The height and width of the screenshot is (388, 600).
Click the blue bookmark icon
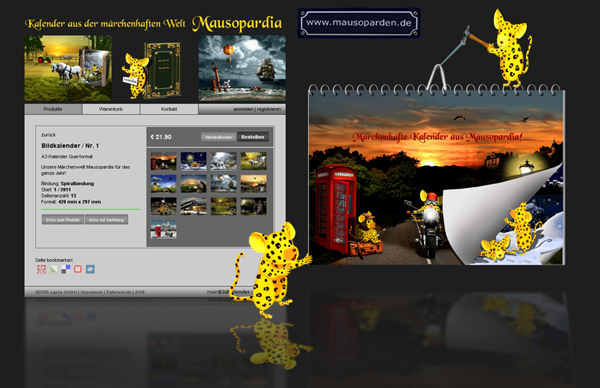click(90, 269)
